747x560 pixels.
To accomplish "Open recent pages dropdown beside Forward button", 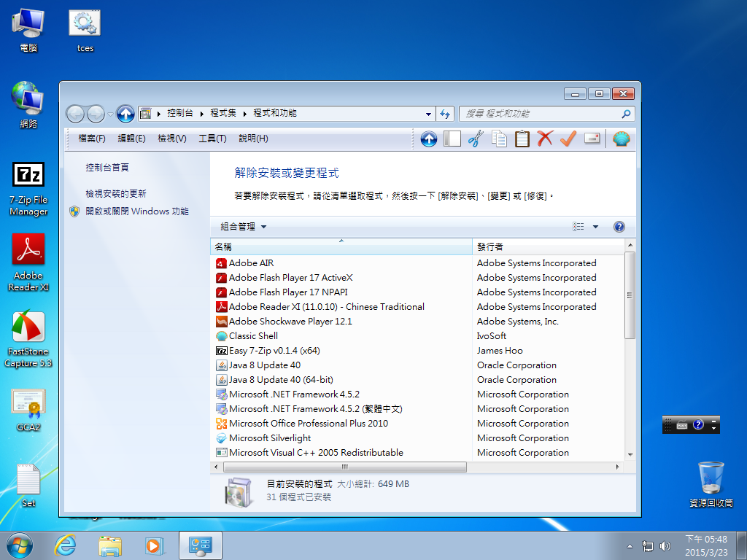I will [x=111, y=114].
